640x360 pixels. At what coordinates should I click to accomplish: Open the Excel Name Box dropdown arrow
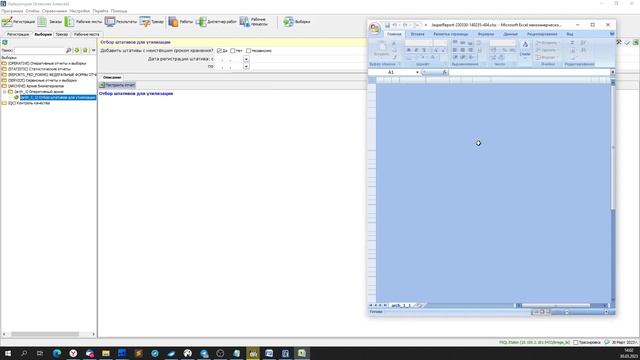click(417, 72)
